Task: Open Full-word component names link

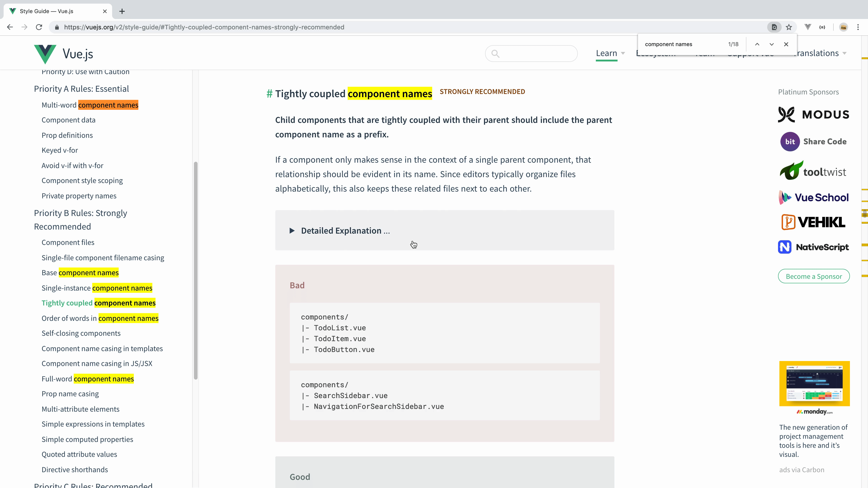Action: [88, 379]
